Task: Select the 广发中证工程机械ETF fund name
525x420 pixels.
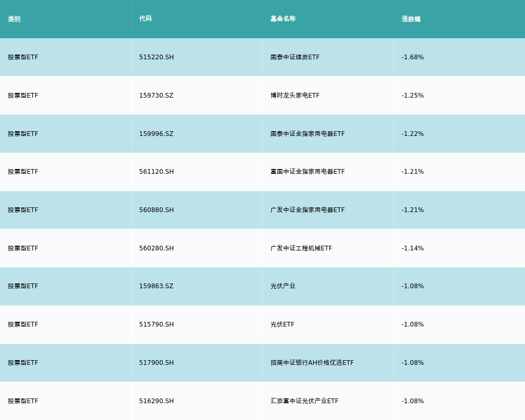Action: click(x=300, y=248)
